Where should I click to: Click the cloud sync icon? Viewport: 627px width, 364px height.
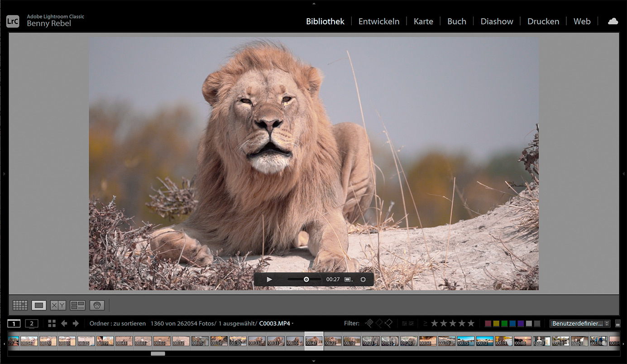coord(613,21)
